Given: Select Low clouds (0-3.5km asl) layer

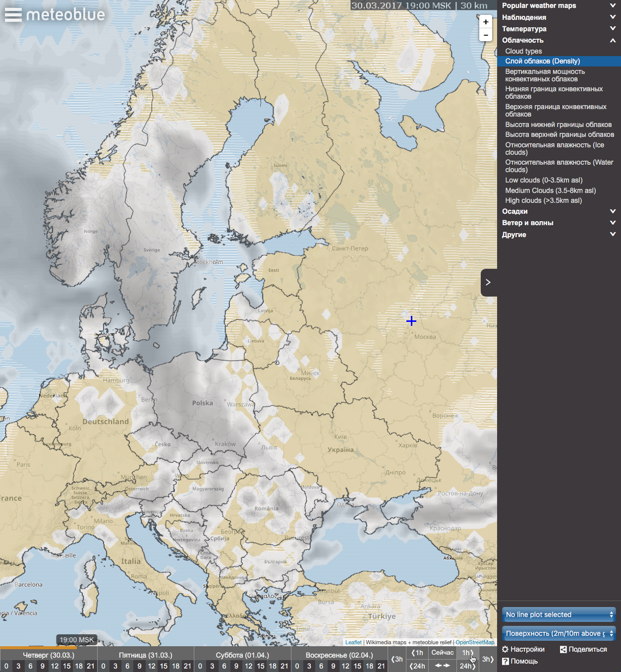Looking at the screenshot, I should click(x=544, y=180).
